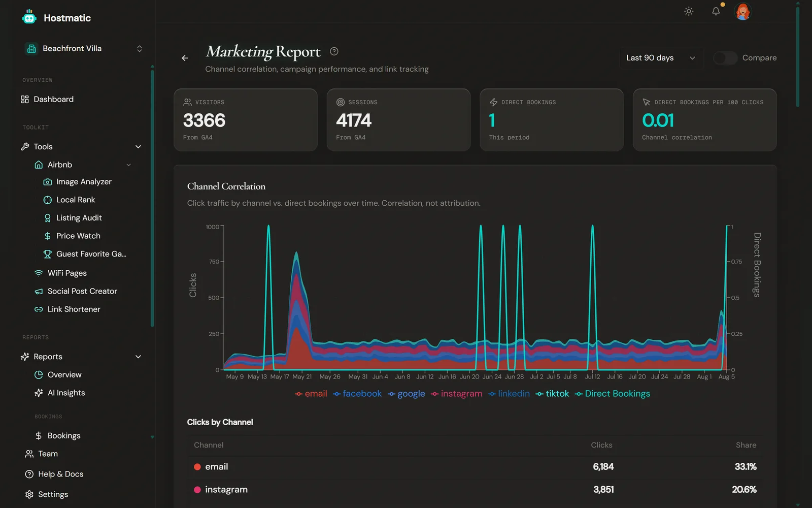Click the Direct Bookings stat card
The image size is (812, 508).
coord(552,120)
